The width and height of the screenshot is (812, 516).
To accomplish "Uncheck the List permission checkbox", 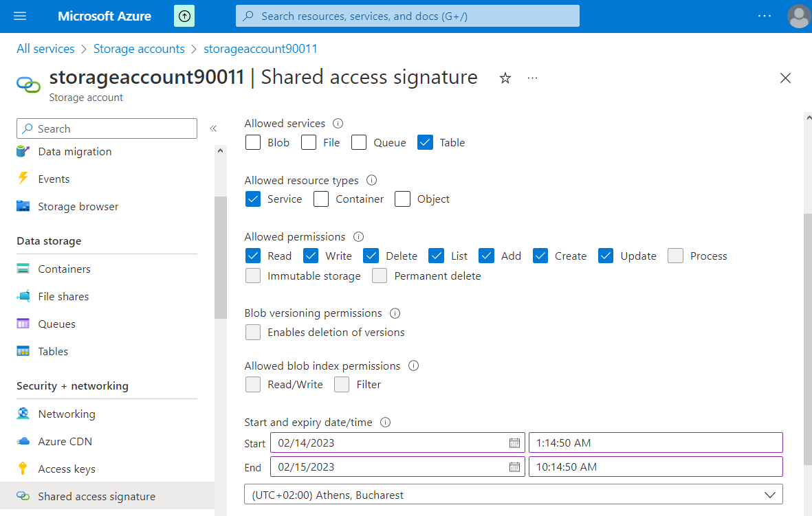I will 436,256.
